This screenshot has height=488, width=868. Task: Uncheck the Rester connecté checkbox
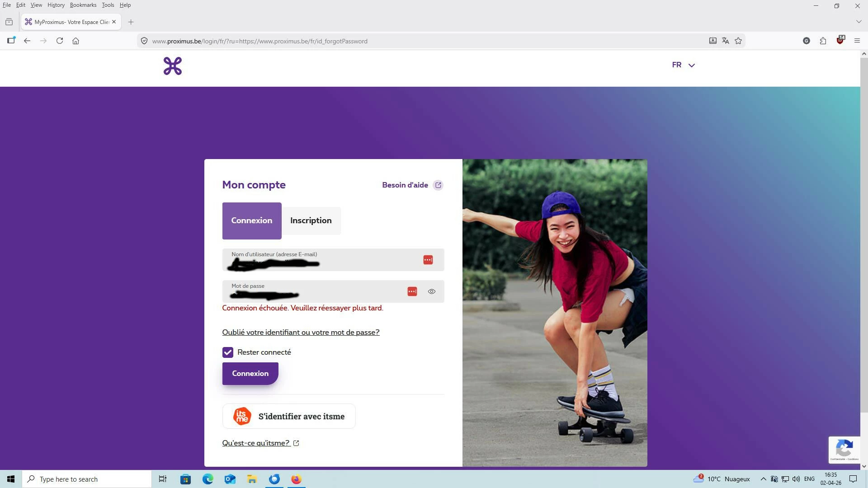[228, 352]
